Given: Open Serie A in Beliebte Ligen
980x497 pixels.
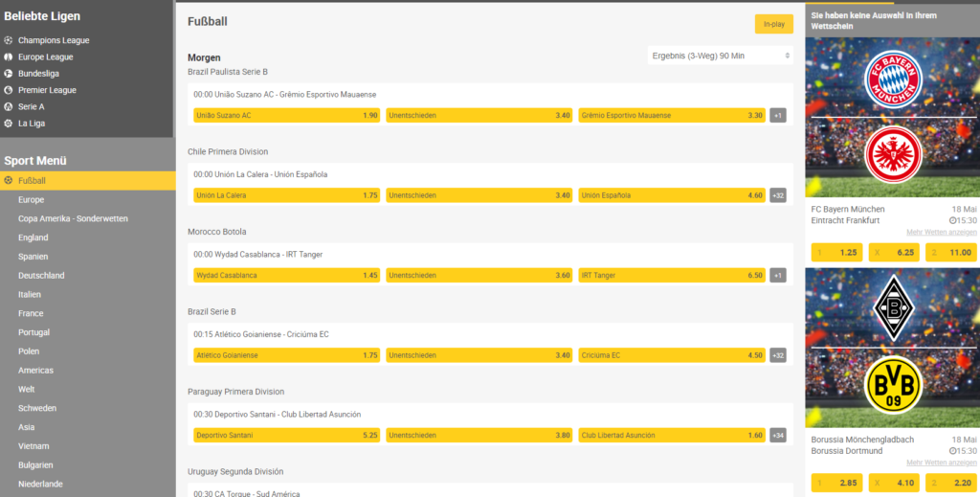Looking at the screenshot, I should pyautogui.click(x=32, y=107).
